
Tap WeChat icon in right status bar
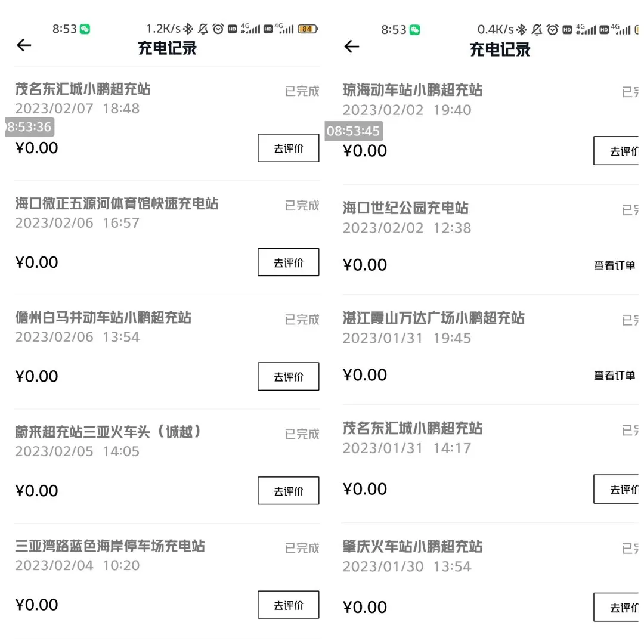click(x=415, y=30)
